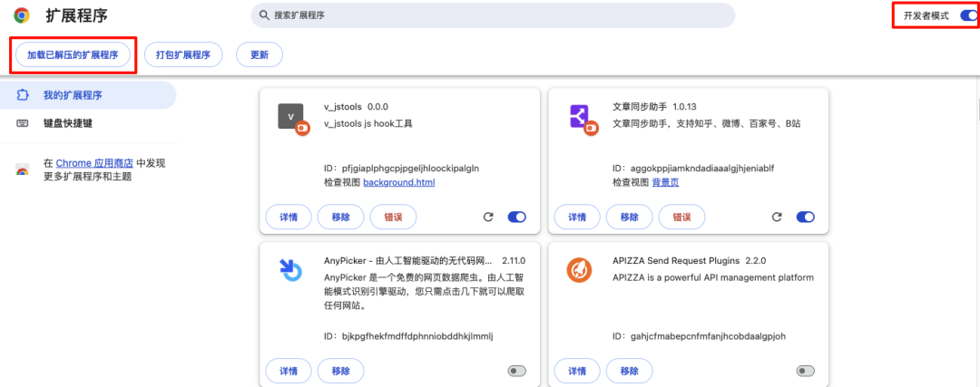The image size is (980, 387).
Task: Open the Chrome 应用商店 link
Action: (94, 163)
